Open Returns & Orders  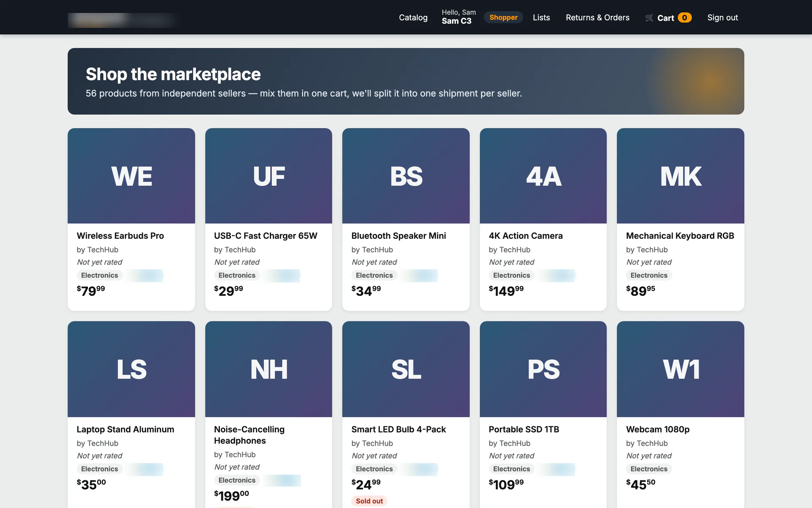coord(598,18)
